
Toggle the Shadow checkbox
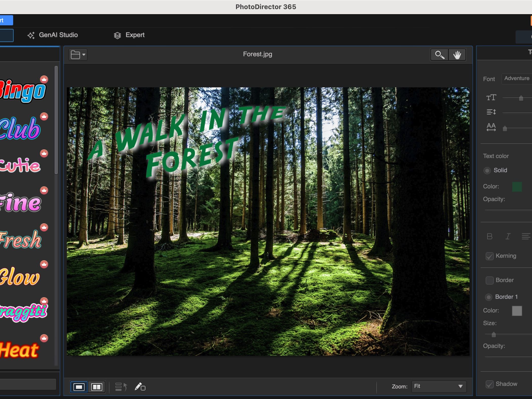[489, 384]
